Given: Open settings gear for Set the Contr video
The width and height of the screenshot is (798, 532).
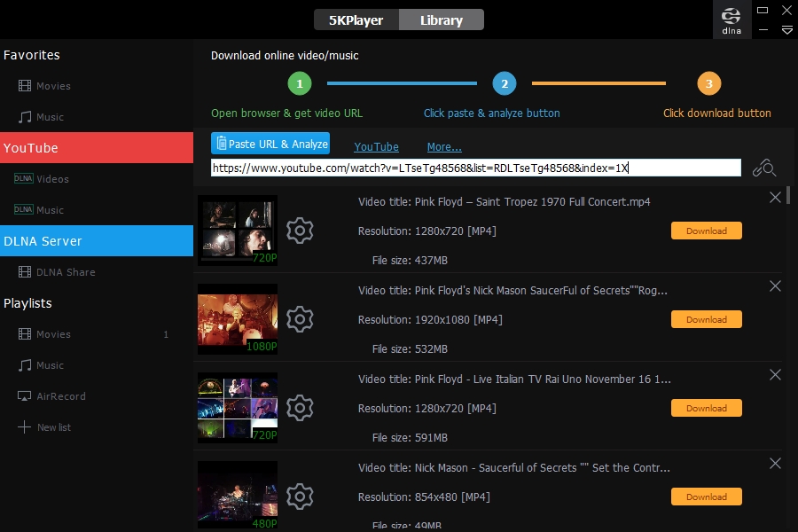Looking at the screenshot, I should (x=300, y=497).
